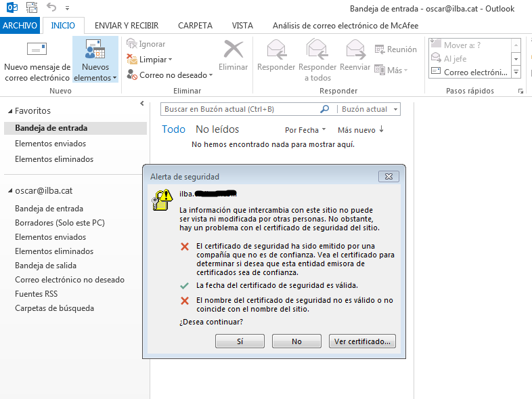Open Elementos eliminados under oscar@ilba.cat
The width and height of the screenshot is (532, 399).
[x=54, y=251]
